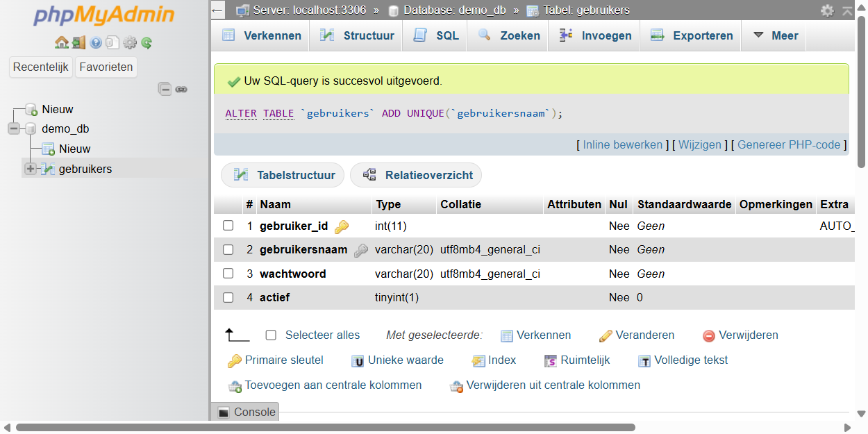Click the Verwijderen red delete icon
Screen dimensions: 868x434
pos(708,336)
